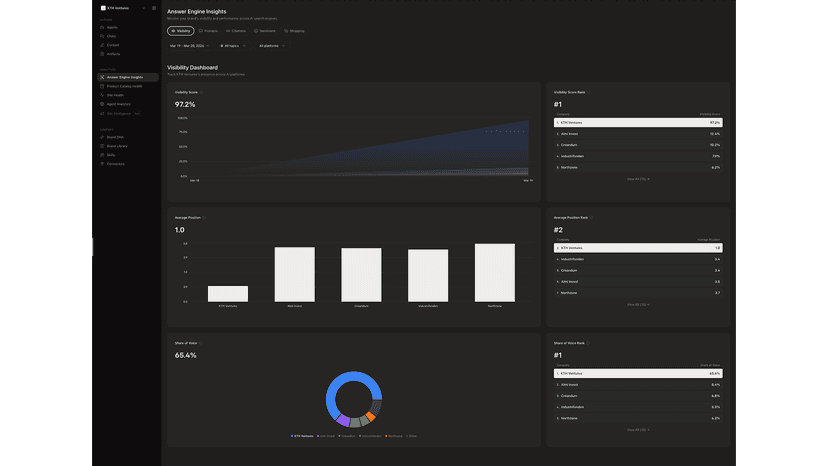The width and height of the screenshot is (828, 466).
Task: Expand View All under Average Position Rank
Action: click(x=638, y=305)
